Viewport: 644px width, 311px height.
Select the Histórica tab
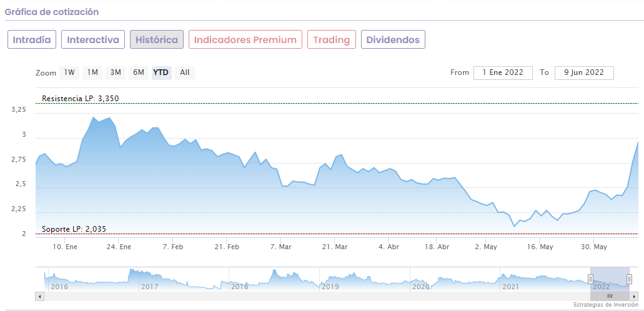click(x=157, y=40)
